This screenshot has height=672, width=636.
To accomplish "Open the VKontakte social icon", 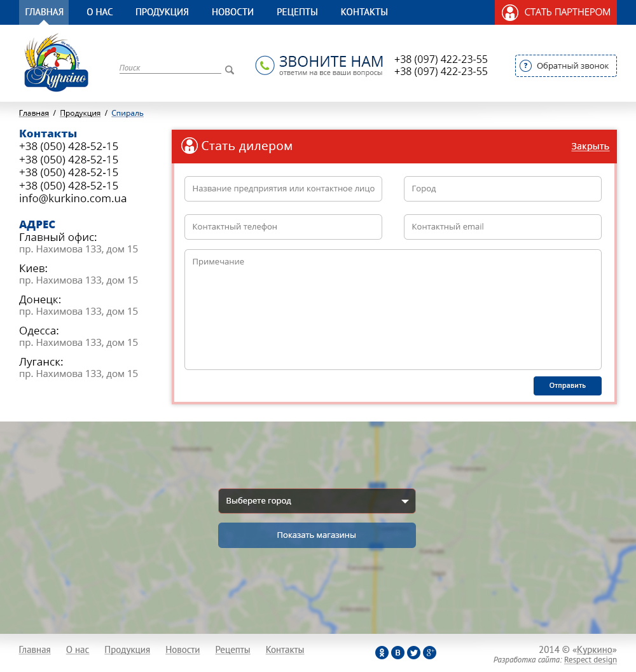I will [397, 652].
